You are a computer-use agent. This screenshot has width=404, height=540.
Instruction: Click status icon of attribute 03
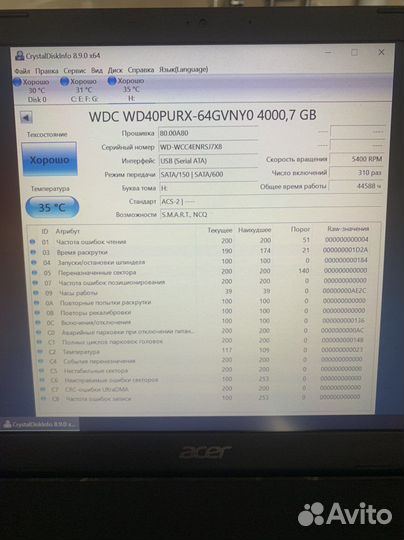click(33, 252)
